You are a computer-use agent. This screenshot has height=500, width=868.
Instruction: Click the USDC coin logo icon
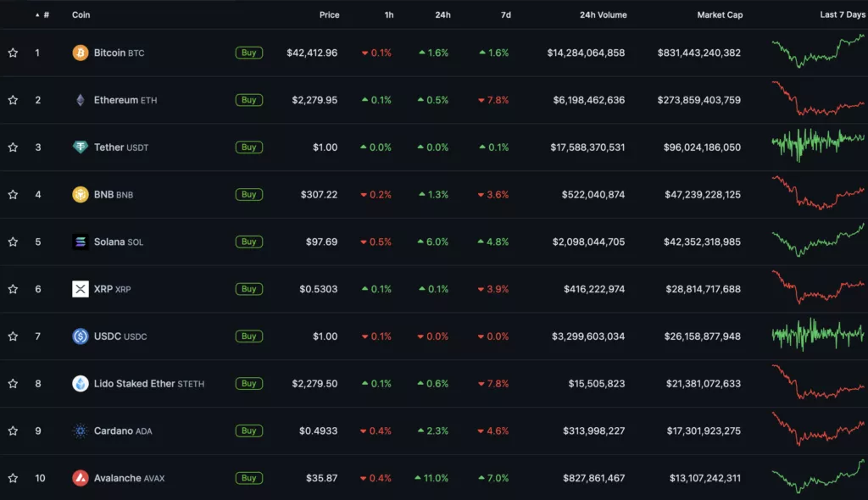[81, 336]
